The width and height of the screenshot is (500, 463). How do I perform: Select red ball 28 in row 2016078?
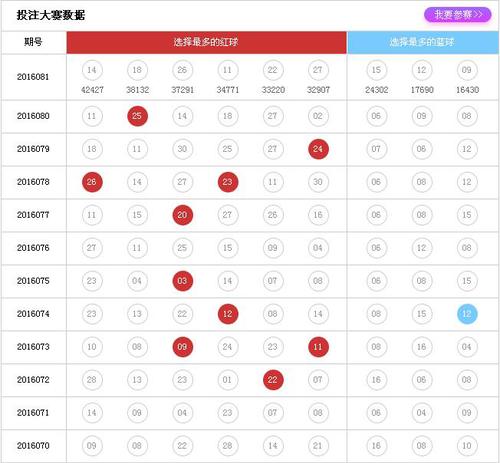pyautogui.click(x=92, y=182)
